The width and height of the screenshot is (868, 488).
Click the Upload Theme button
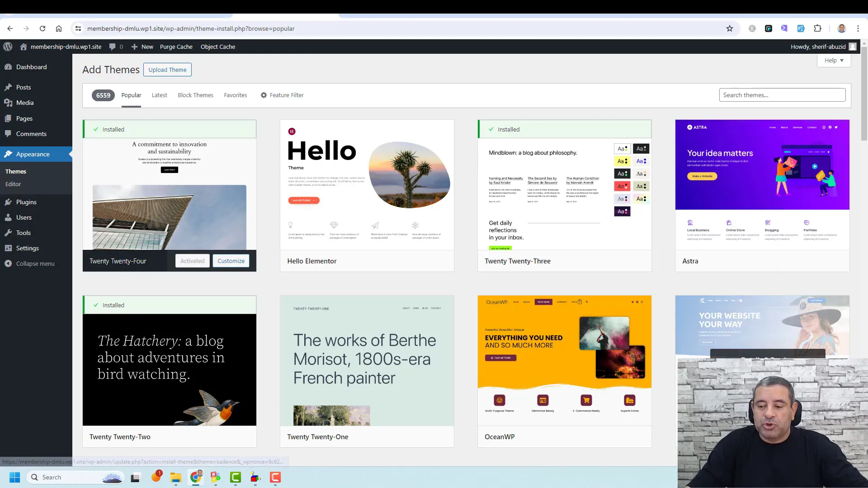167,70
